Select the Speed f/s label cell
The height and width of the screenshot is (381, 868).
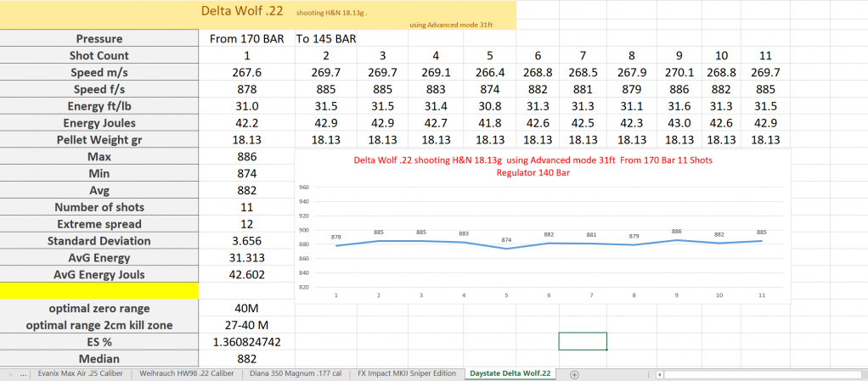tap(99, 89)
